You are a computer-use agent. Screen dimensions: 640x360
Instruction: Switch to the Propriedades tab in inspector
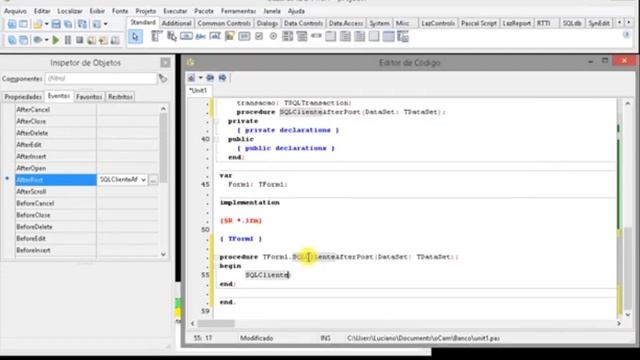click(23, 97)
